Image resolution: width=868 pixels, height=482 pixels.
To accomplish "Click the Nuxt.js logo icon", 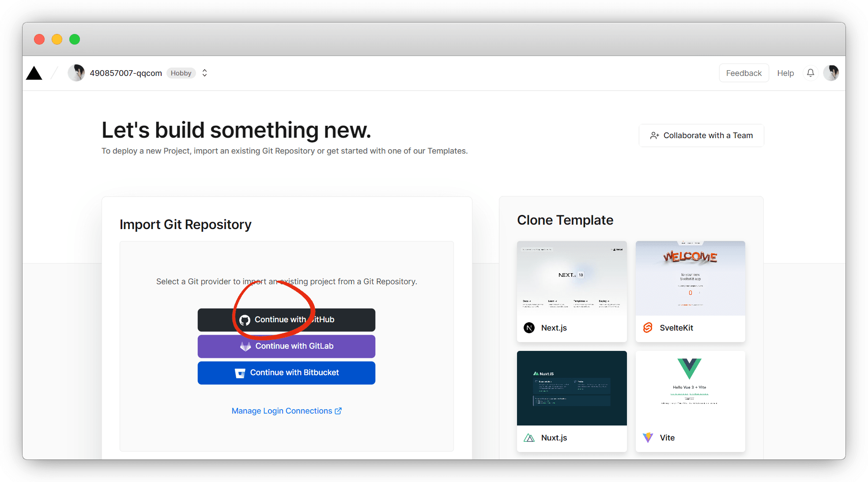I will click(x=529, y=437).
